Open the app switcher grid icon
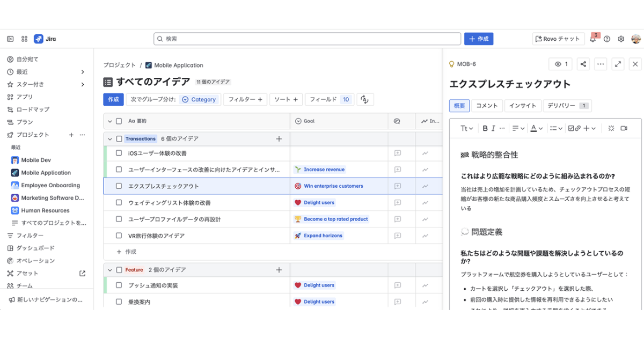The height and width of the screenshot is (338, 644). tap(24, 39)
